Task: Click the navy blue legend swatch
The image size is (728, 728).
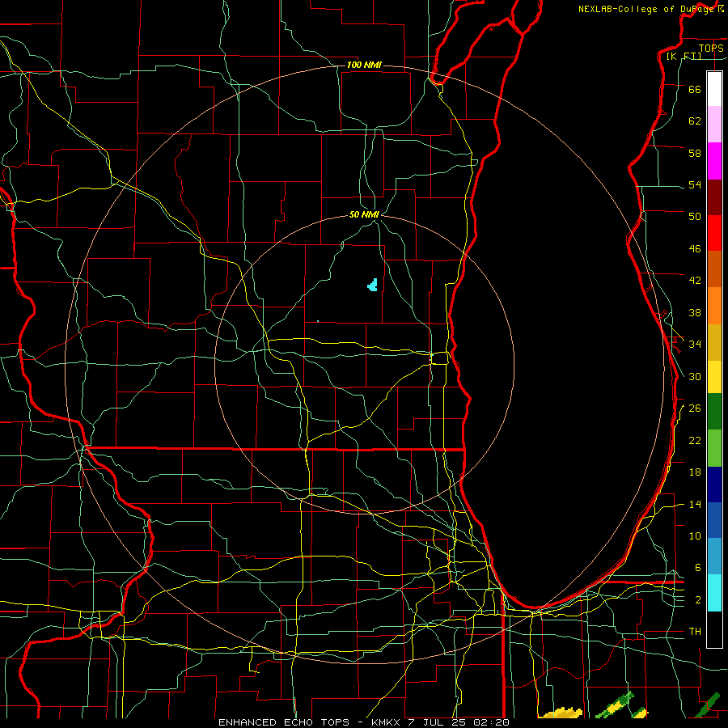Action: pyautogui.click(x=714, y=485)
